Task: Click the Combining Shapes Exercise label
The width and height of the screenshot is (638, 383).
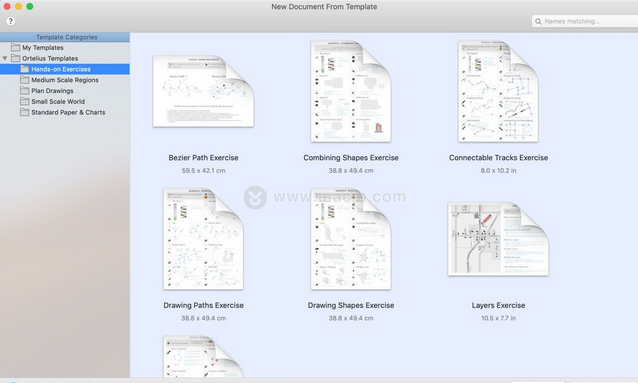Action: coord(351,158)
